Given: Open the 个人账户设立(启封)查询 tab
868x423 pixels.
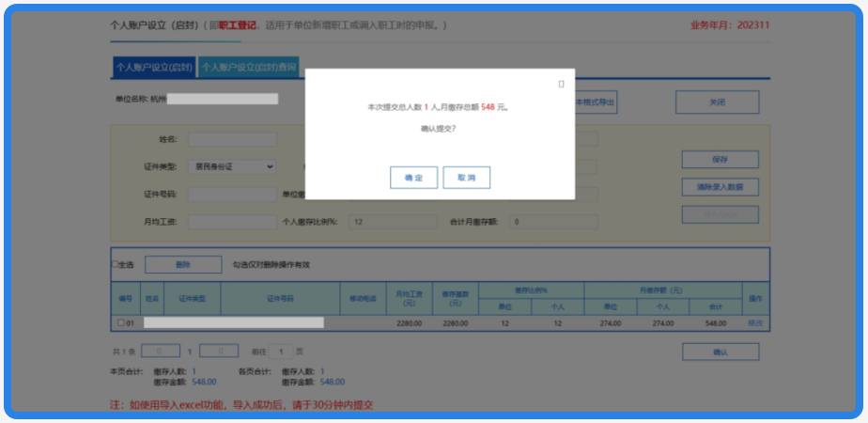Looking at the screenshot, I should pyautogui.click(x=248, y=68).
